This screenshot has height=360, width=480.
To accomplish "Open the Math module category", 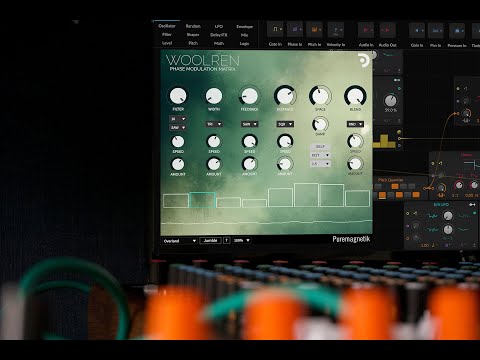I will 219,43.
